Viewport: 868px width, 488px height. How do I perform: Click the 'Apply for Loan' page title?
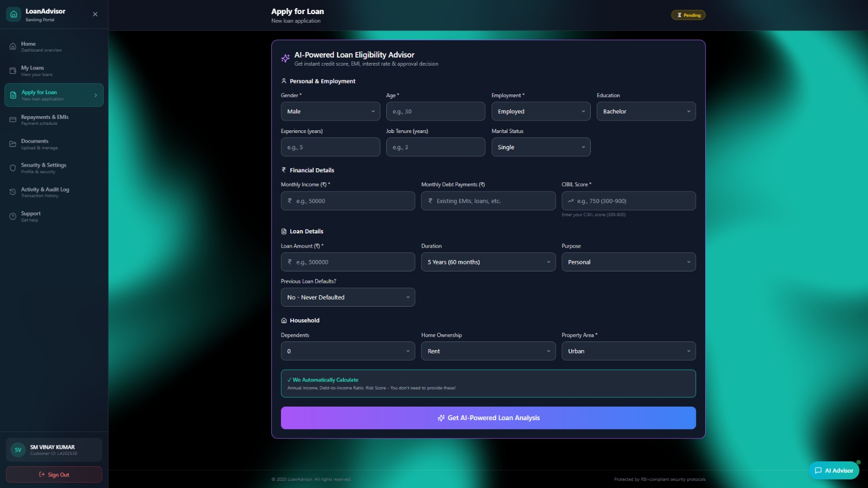pos(297,11)
